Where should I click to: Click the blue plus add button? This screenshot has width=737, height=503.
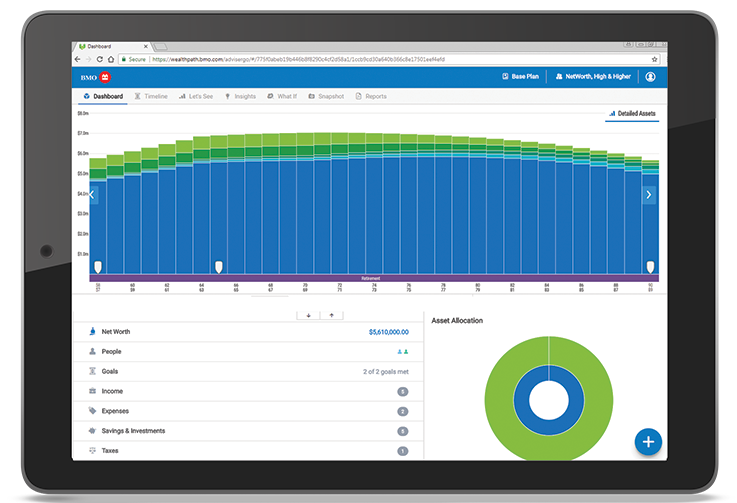pos(648,441)
